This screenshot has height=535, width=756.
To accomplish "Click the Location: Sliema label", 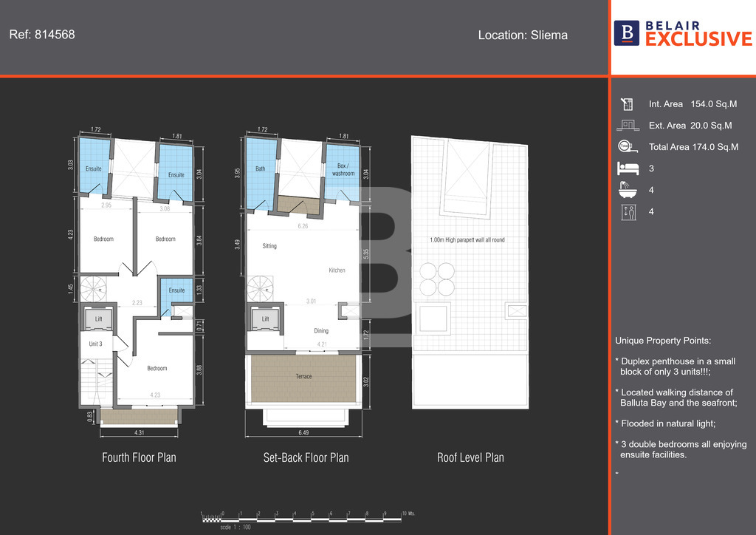I will 523,35.
